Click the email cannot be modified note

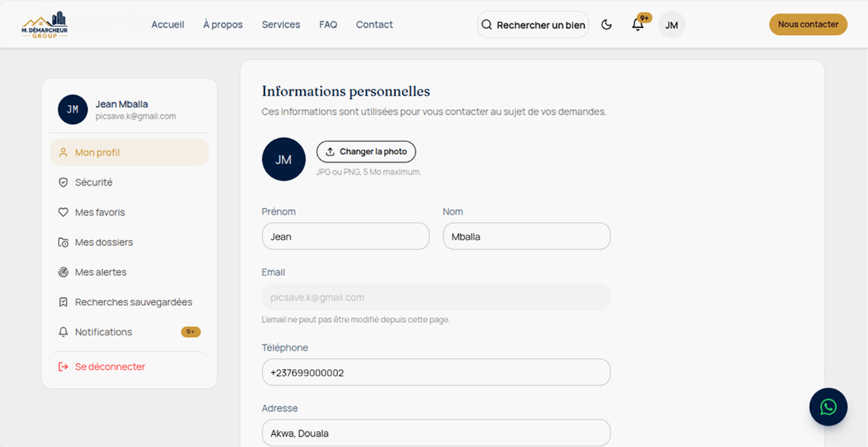(356, 320)
